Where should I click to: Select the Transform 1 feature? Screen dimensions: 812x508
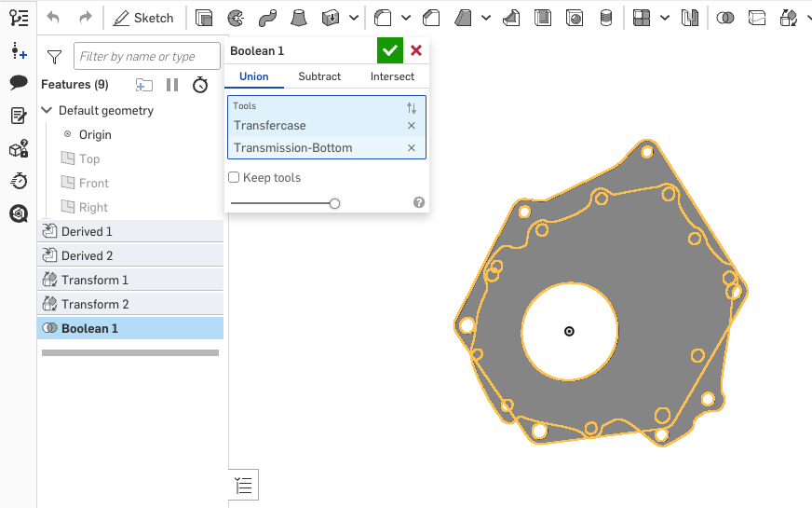click(x=130, y=280)
